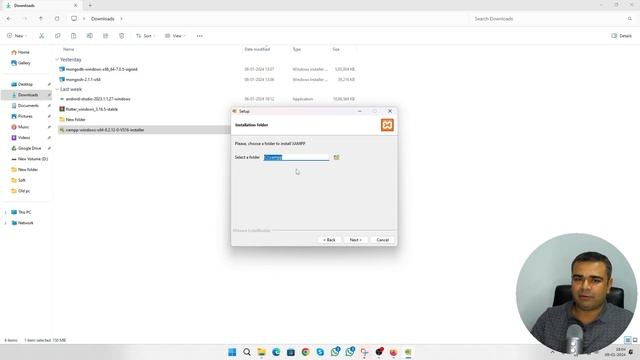Click the XAMPP logo in Setup dialog
The image size is (640, 360).
(x=387, y=125)
